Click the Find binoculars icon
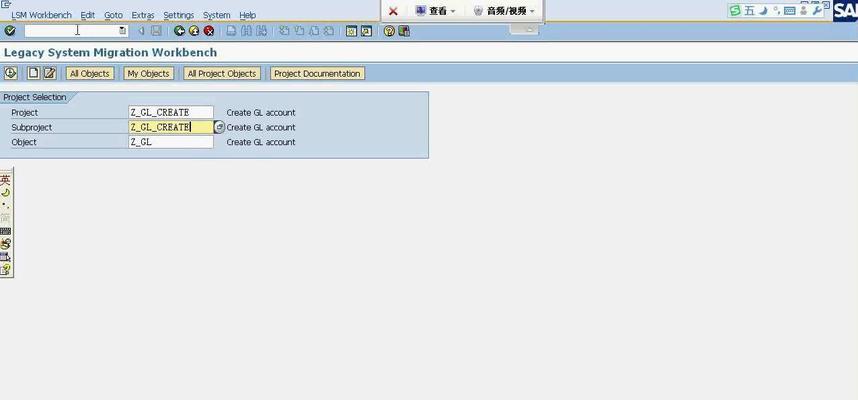This screenshot has width=858, height=400. (246, 31)
